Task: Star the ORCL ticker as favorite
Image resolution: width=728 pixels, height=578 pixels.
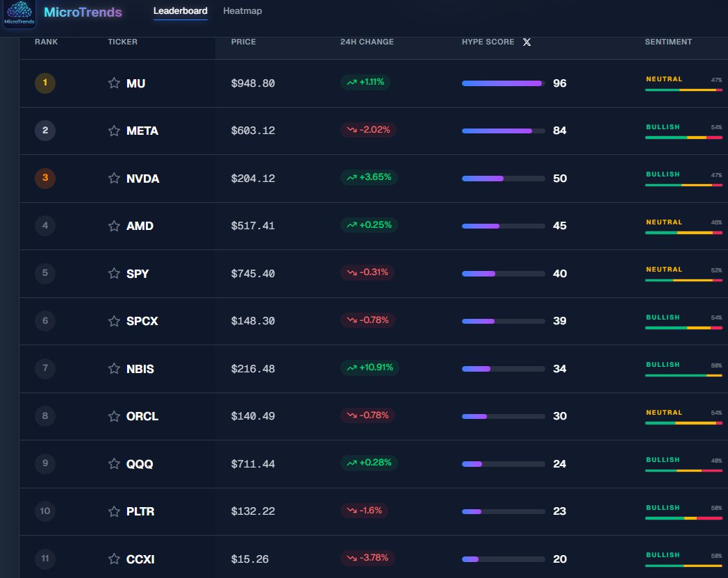Action: pyautogui.click(x=114, y=416)
